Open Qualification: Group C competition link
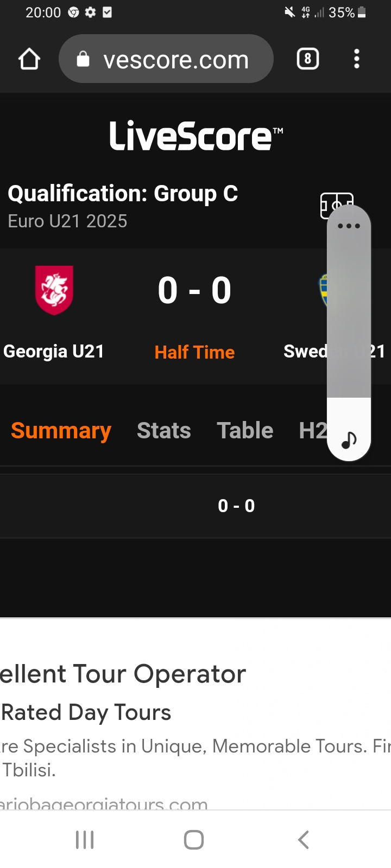Viewport: 391px width, 868px height. pyautogui.click(x=123, y=194)
